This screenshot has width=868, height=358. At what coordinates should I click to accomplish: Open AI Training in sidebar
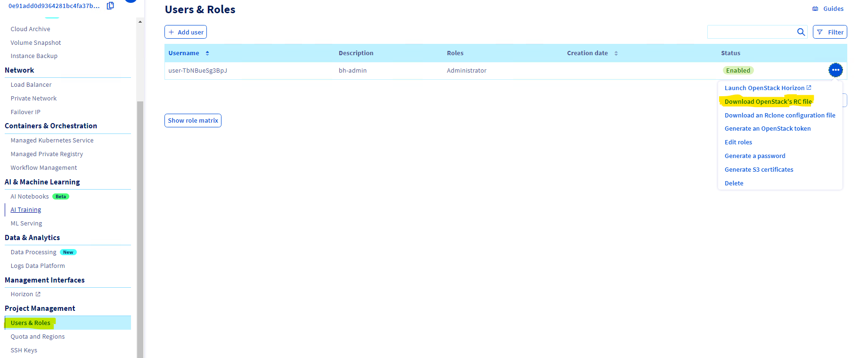point(26,210)
